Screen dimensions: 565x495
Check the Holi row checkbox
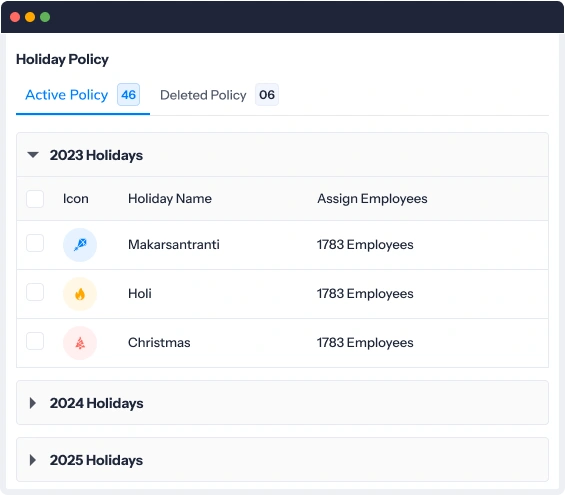(35, 292)
